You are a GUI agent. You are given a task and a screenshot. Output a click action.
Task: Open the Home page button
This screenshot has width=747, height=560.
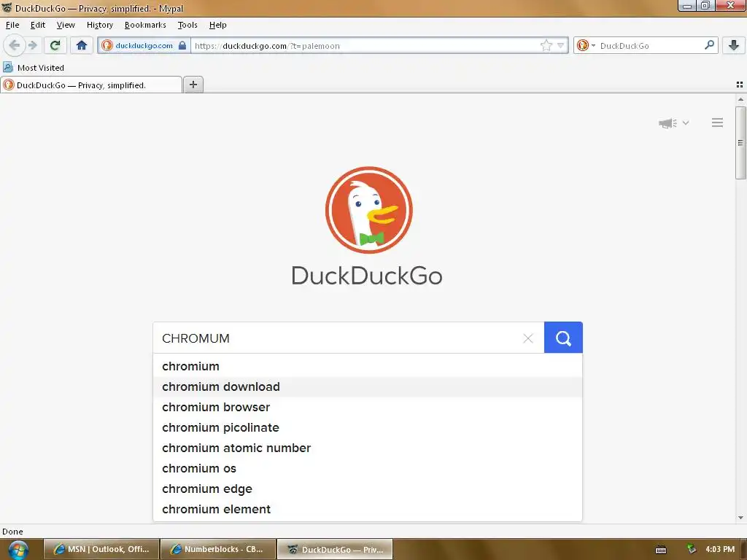82,45
